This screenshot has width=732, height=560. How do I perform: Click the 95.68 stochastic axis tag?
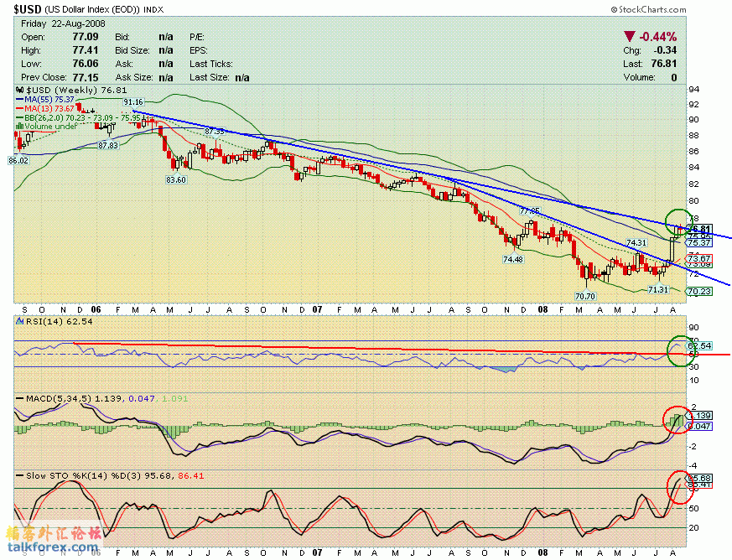tap(698, 479)
